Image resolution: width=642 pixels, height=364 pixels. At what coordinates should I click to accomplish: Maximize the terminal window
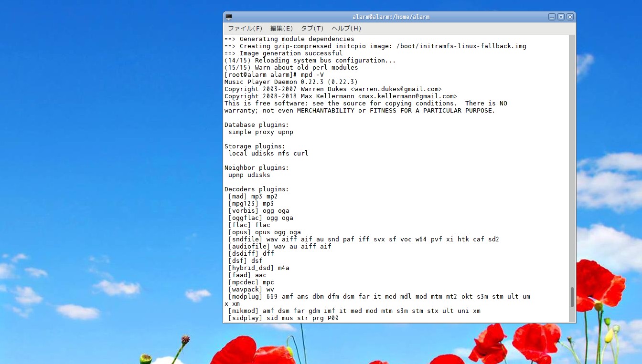(x=561, y=17)
